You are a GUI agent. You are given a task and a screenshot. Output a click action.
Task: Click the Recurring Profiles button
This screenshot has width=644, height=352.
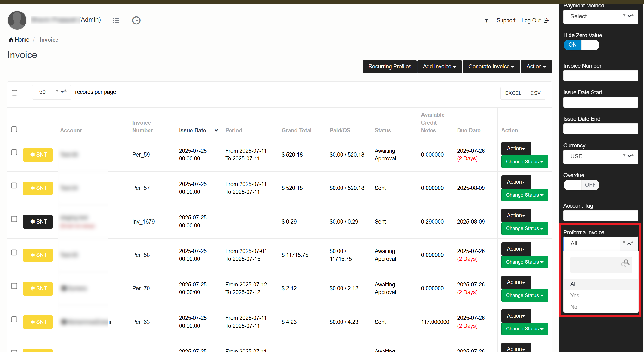[x=389, y=67]
